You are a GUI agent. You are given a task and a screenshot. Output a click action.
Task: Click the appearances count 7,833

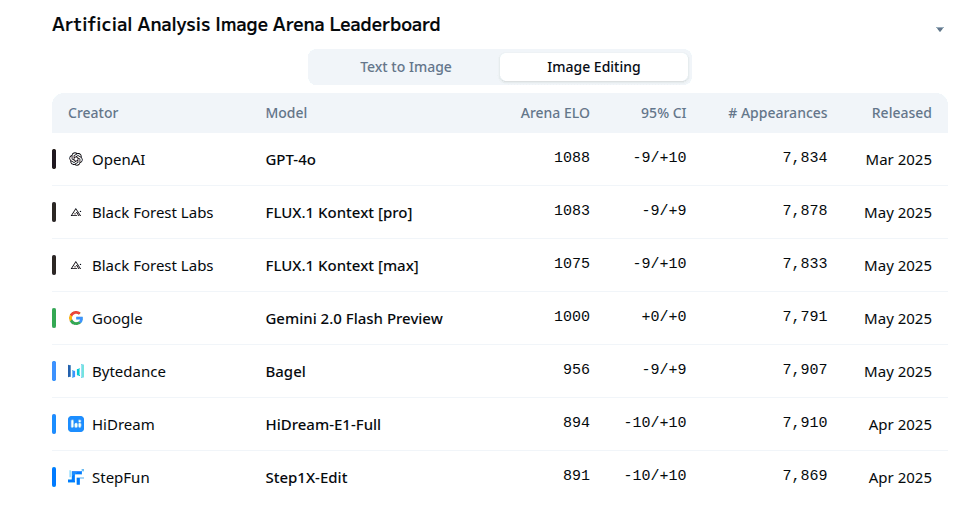pos(805,263)
